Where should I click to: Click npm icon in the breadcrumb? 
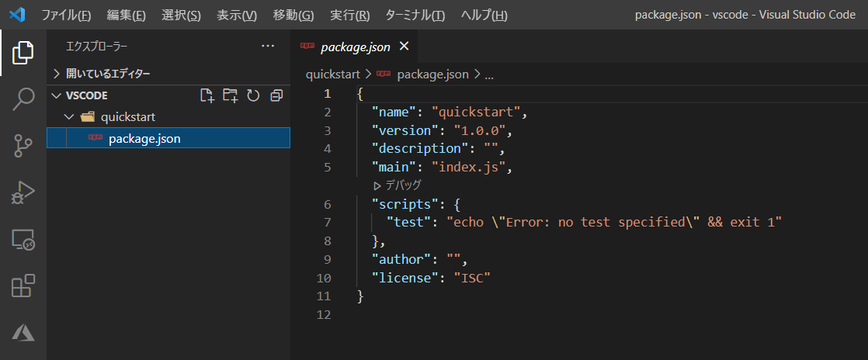coord(383,74)
